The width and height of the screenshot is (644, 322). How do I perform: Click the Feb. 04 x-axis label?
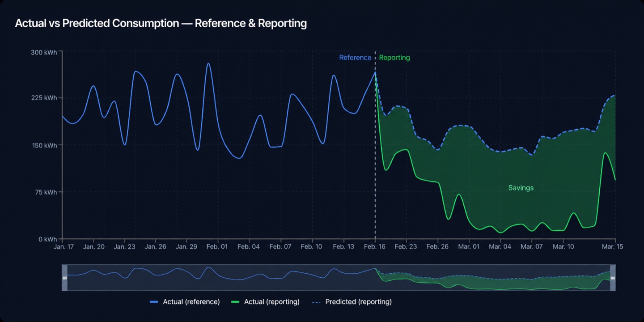pos(249,247)
